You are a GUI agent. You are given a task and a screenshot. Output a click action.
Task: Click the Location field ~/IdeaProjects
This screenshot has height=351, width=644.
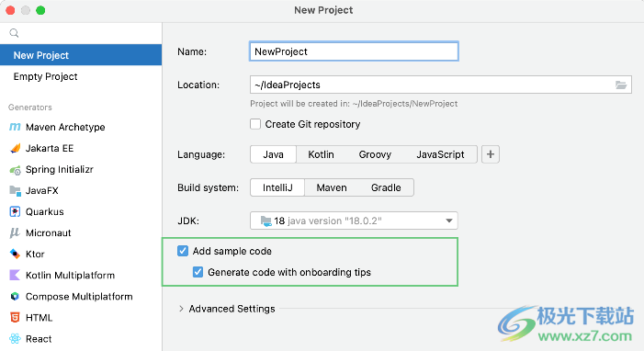[x=441, y=85]
